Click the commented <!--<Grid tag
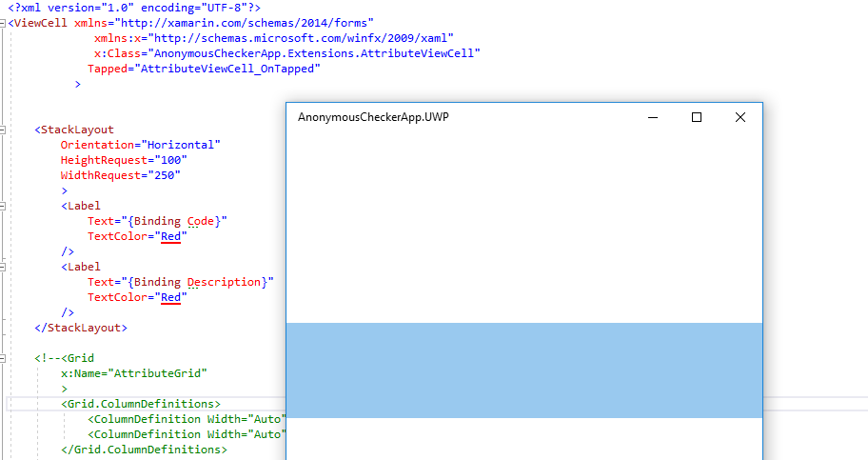This screenshot has height=460, width=868. tap(64, 358)
